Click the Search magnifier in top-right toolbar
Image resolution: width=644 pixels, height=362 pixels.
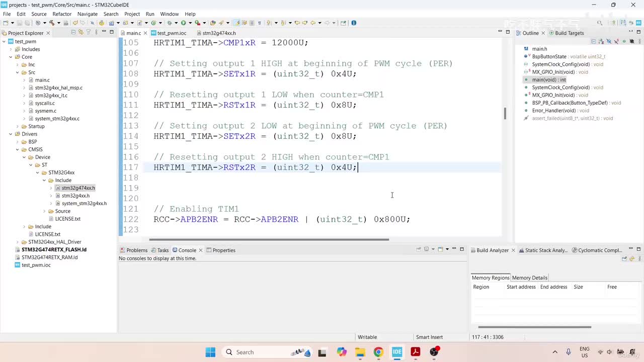point(600,23)
